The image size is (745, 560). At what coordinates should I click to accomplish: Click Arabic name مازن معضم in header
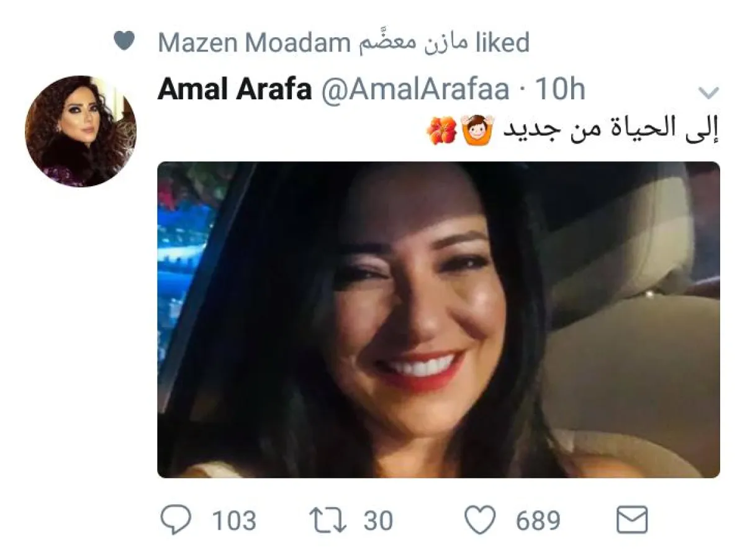(x=412, y=43)
